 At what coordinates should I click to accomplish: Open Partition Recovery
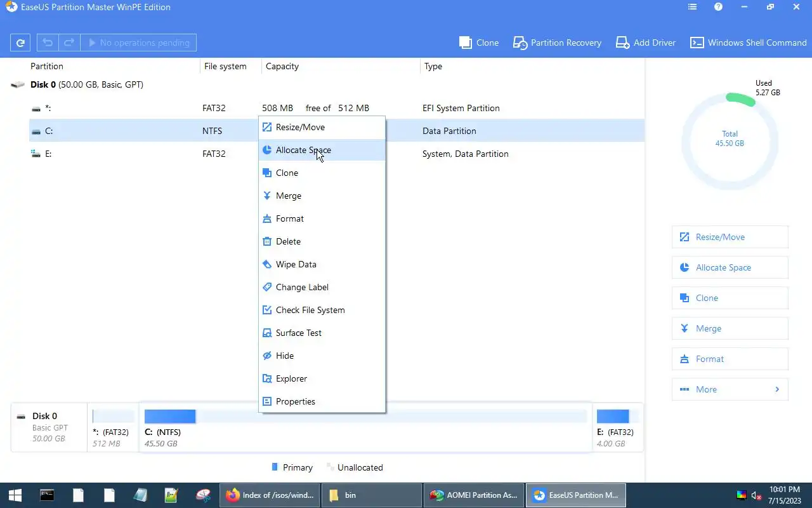[557, 43]
